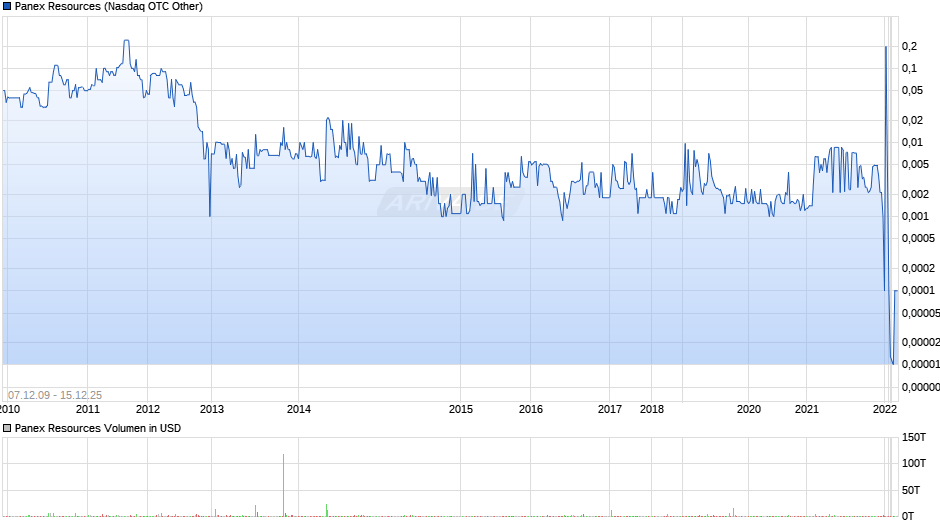The width and height of the screenshot is (940, 526).
Task: Click the 2021 x-axis label
Action: [x=806, y=409]
